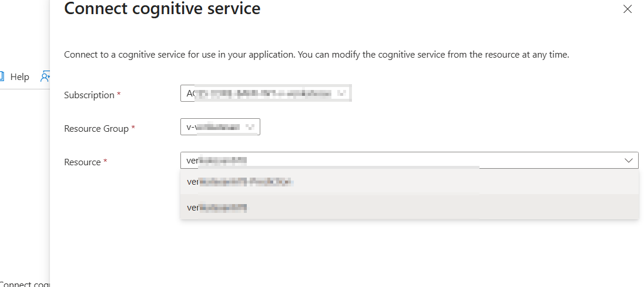
Task: Open the Subscription dropdown
Action: pos(266,94)
